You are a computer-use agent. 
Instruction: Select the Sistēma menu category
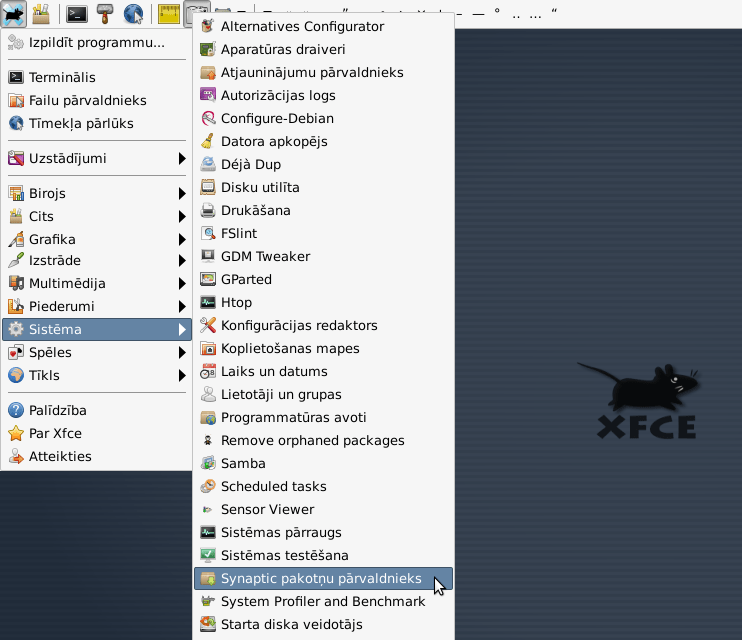97,329
